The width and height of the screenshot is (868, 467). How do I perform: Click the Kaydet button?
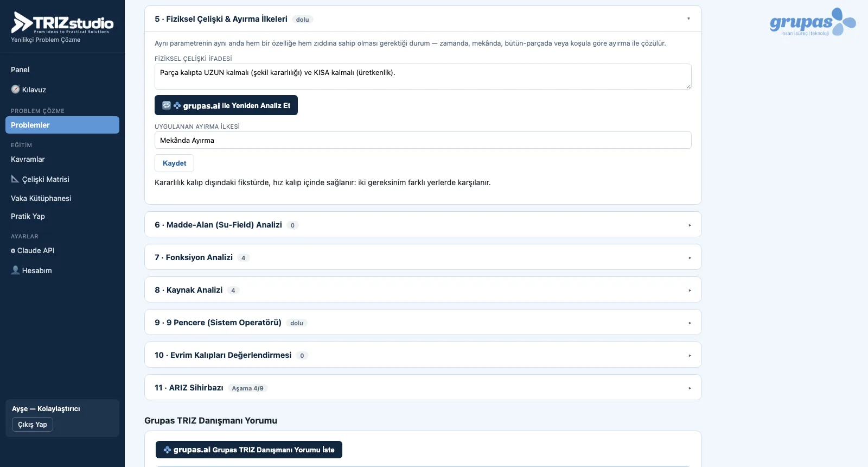(x=174, y=163)
